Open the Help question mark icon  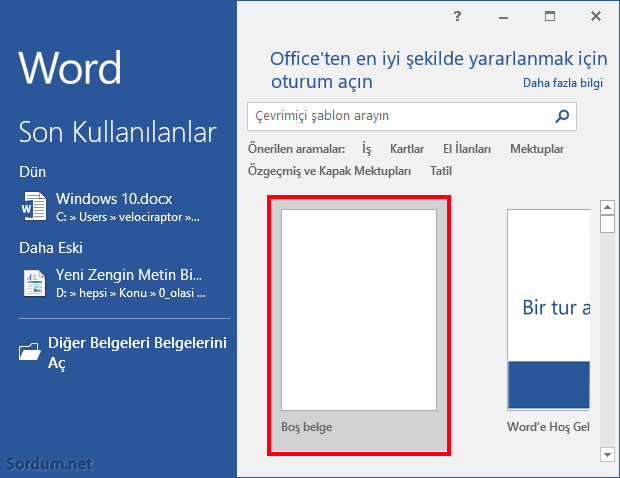(x=457, y=16)
